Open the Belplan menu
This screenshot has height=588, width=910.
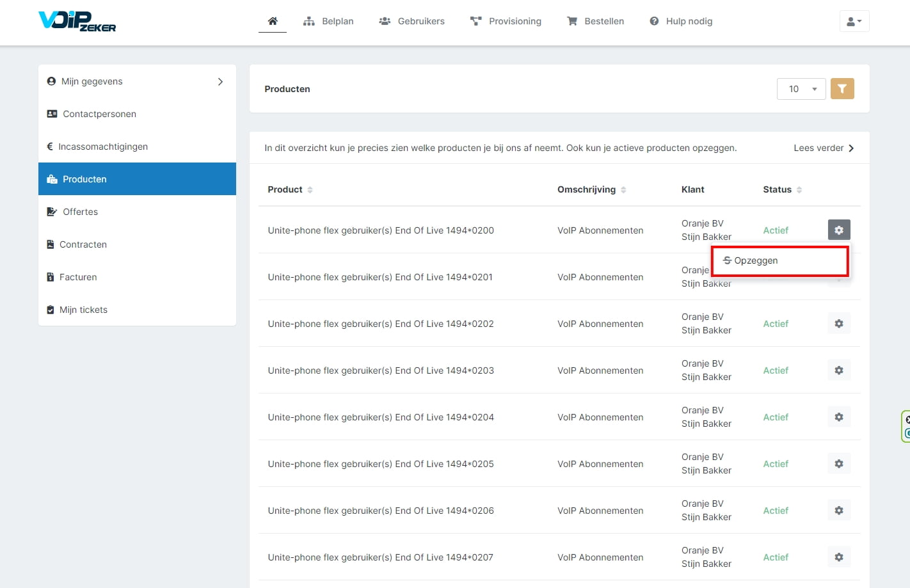point(328,21)
